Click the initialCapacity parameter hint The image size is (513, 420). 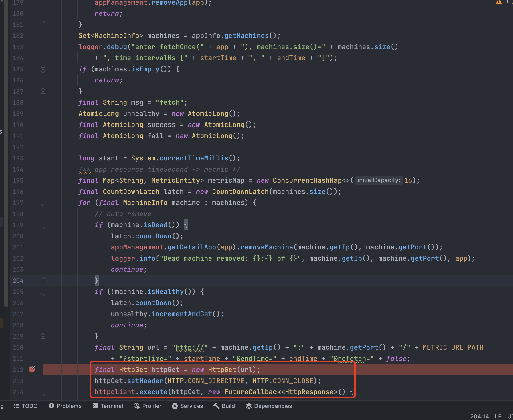[x=379, y=180]
